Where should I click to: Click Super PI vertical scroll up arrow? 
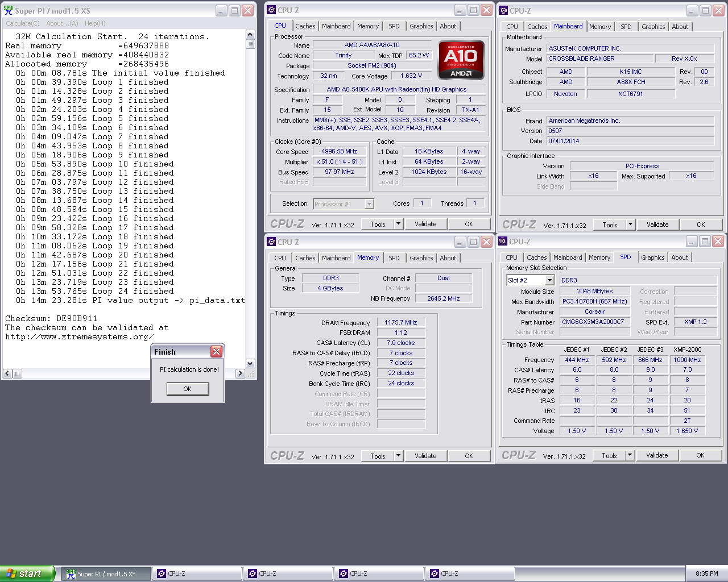coord(250,35)
